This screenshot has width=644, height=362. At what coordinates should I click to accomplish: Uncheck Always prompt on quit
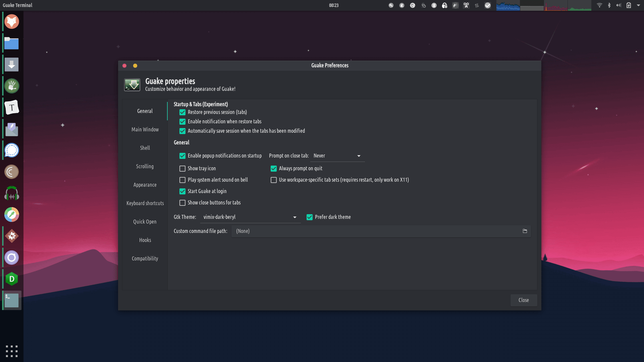click(x=274, y=169)
